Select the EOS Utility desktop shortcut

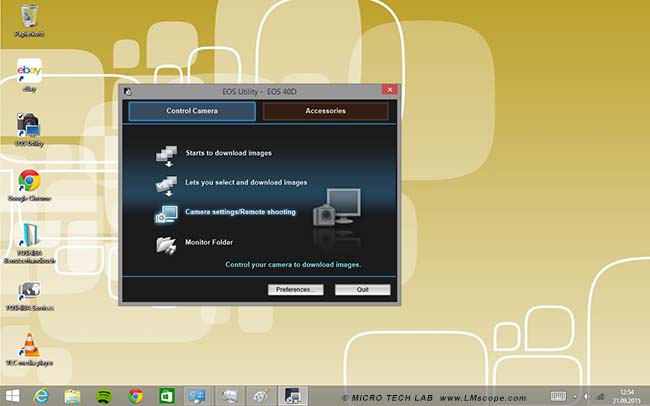point(29,130)
